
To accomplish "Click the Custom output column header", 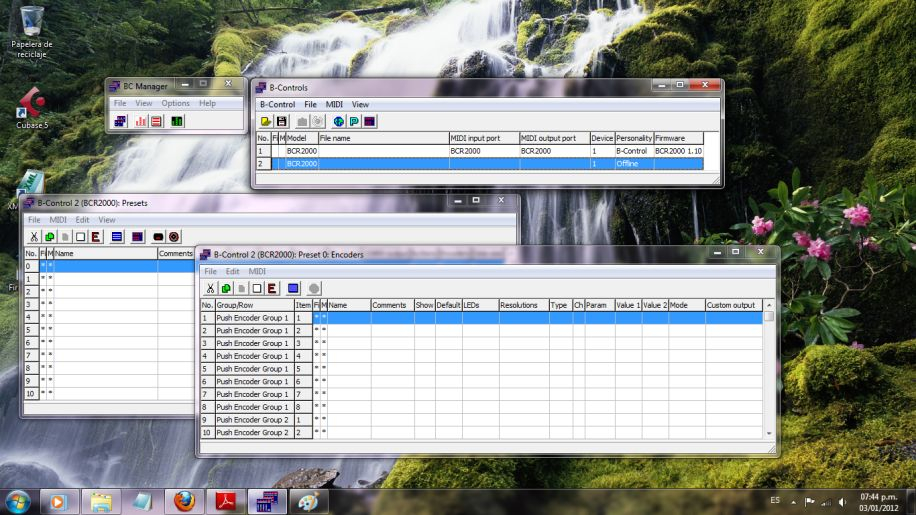I will (731, 305).
